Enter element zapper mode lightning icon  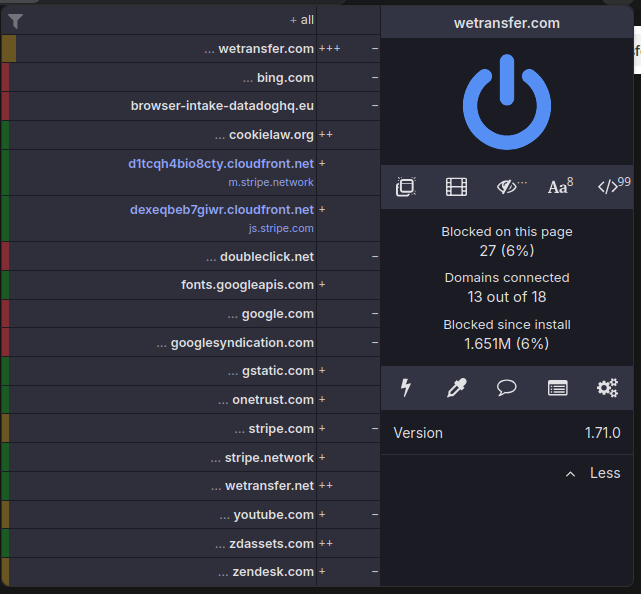click(406, 388)
